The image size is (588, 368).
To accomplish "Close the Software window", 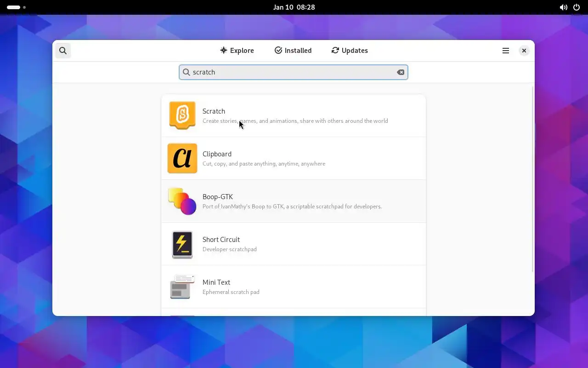I will [x=524, y=51].
